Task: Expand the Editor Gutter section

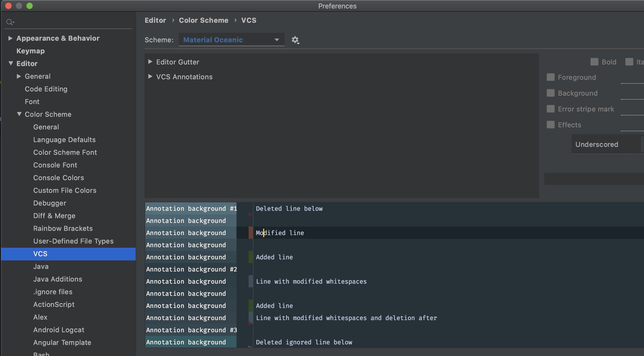Action: click(150, 62)
